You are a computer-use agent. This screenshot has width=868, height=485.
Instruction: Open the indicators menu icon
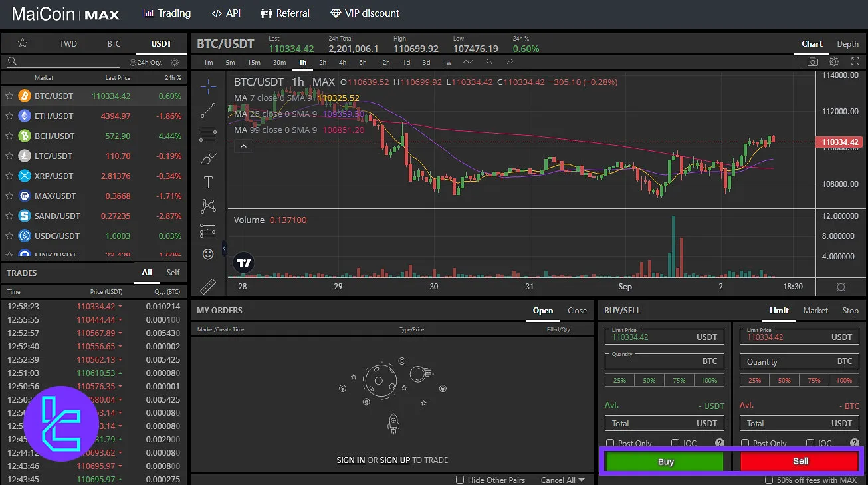pyautogui.click(x=468, y=62)
